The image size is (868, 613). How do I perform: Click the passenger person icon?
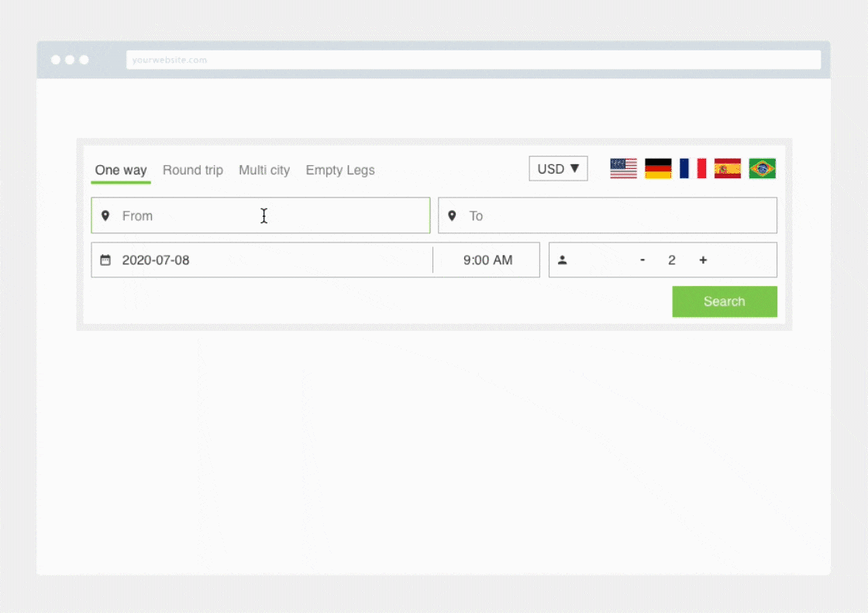point(563,260)
